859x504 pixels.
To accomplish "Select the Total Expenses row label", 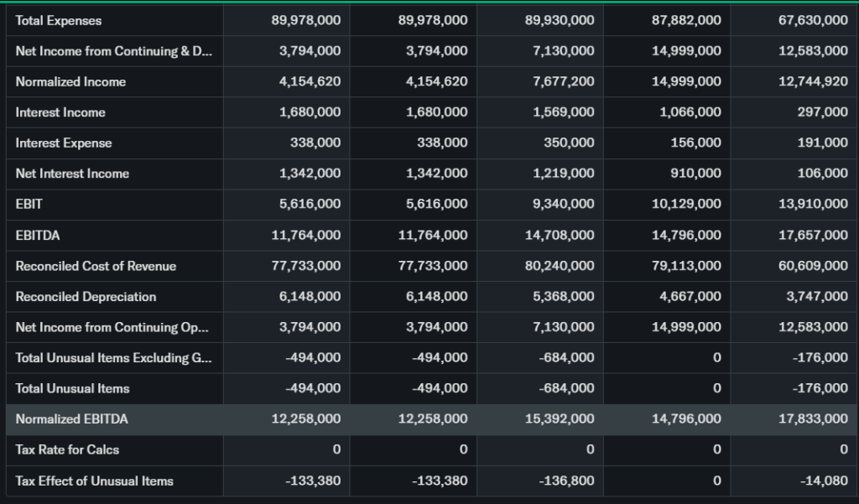I will tap(59, 20).
